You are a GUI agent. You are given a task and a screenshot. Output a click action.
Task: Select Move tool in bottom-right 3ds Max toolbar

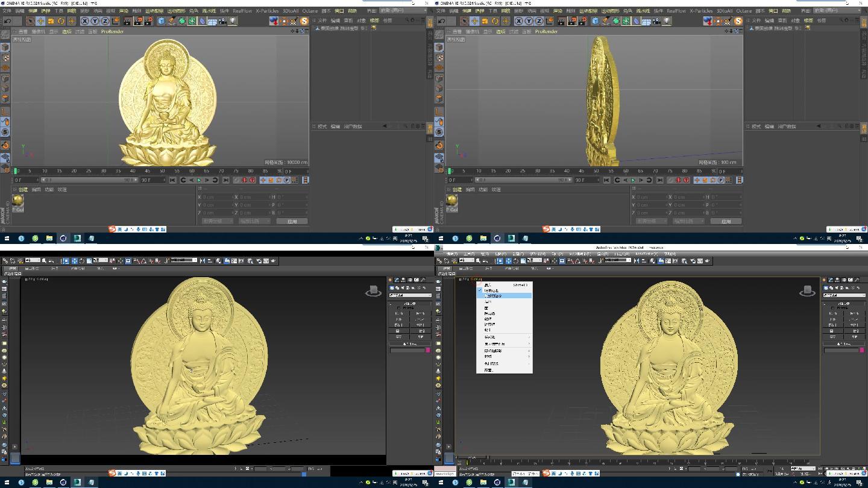(x=509, y=261)
